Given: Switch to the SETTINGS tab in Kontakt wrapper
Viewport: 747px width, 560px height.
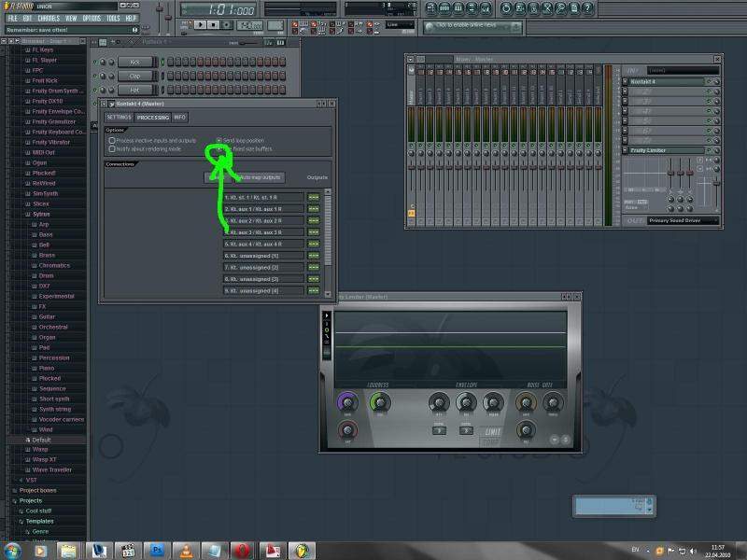Looking at the screenshot, I should tap(119, 118).
